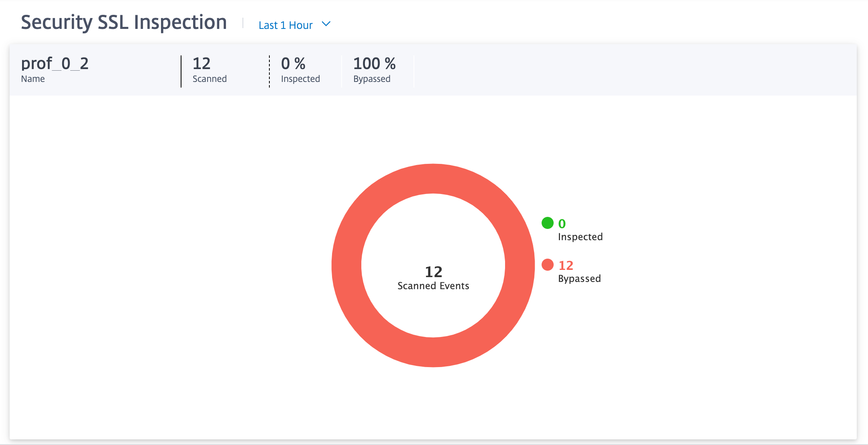Click the 100 % Bypassed value
868x445 pixels.
[x=374, y=63]
